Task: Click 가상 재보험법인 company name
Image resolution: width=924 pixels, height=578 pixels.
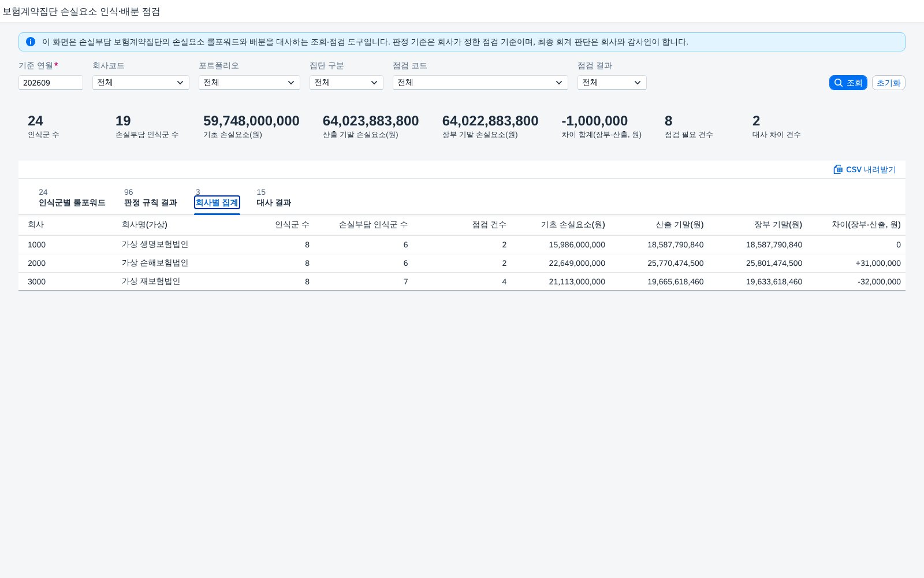Action: (x=151, y=281)
